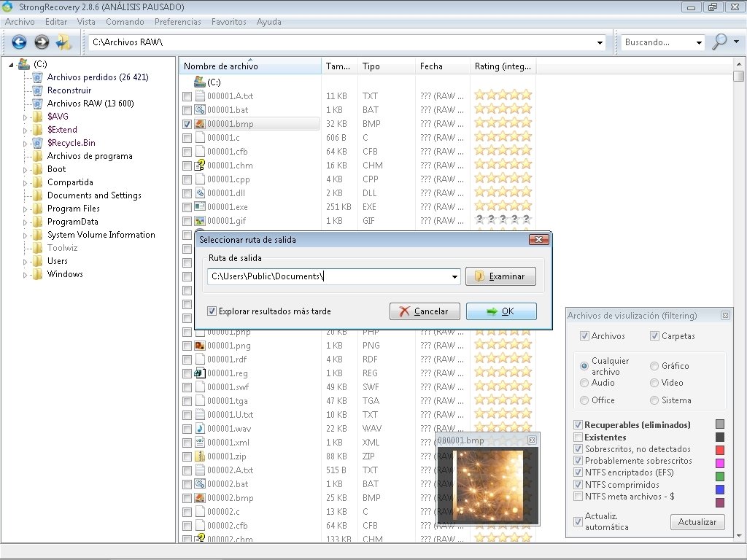This screenshot has height=560, width=747.
Task: Click the 000001.bmp file icon
Action: point(200,124)
